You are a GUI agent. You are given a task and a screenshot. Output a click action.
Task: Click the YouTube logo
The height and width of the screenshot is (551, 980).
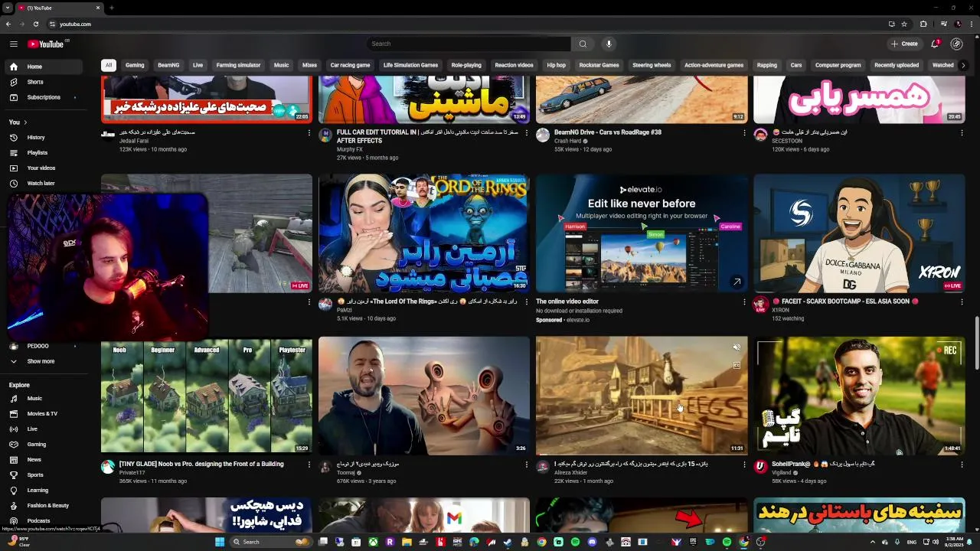tap(47, 44)
